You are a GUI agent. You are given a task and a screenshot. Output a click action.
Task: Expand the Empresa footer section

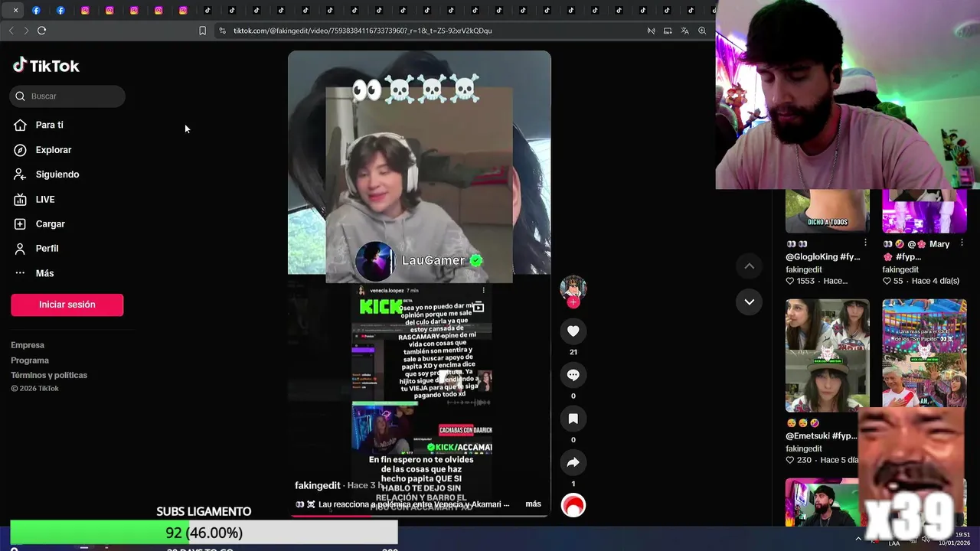click(x=28, y=345)
